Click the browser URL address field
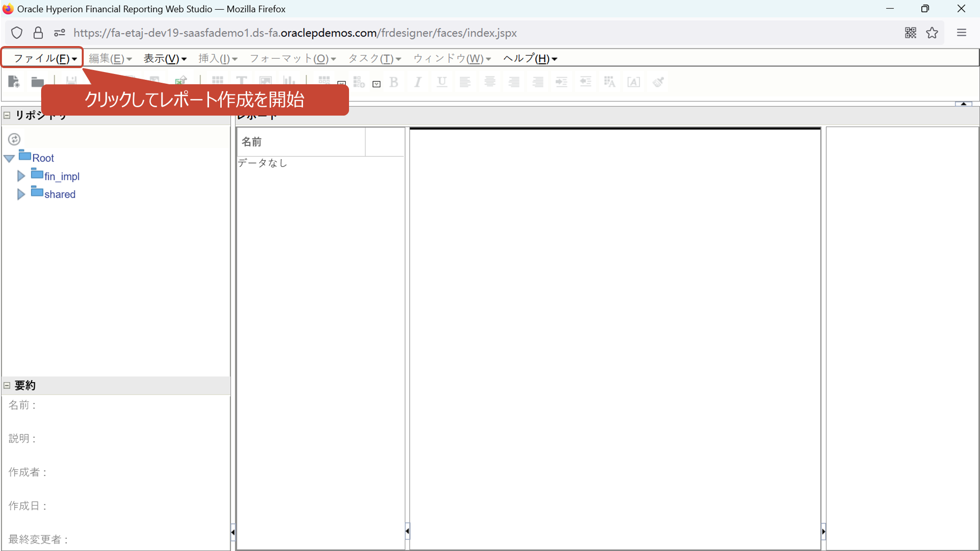The width and height of the screenshot is (980, 551). point(295,33)
